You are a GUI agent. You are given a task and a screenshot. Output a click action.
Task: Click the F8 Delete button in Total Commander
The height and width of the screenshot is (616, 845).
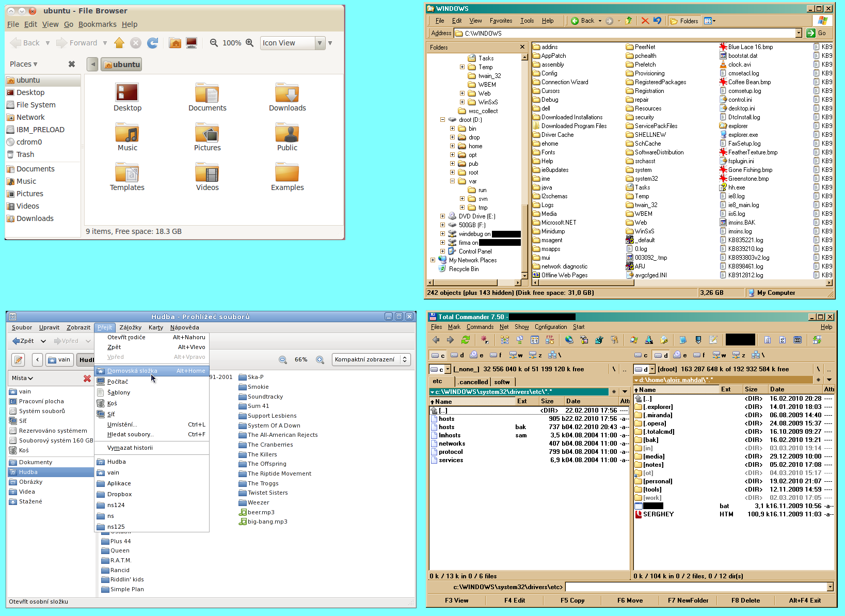click(x=745, y=601)
